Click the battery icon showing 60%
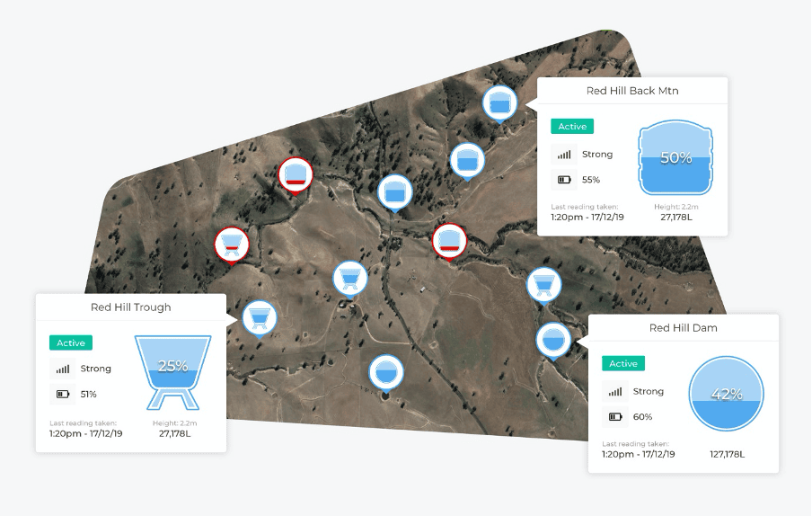The image size is (812, 516). coord(615,417)
